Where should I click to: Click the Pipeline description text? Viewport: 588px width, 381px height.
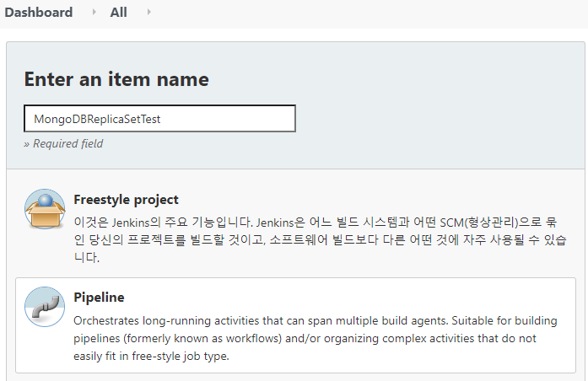point(316,338)
